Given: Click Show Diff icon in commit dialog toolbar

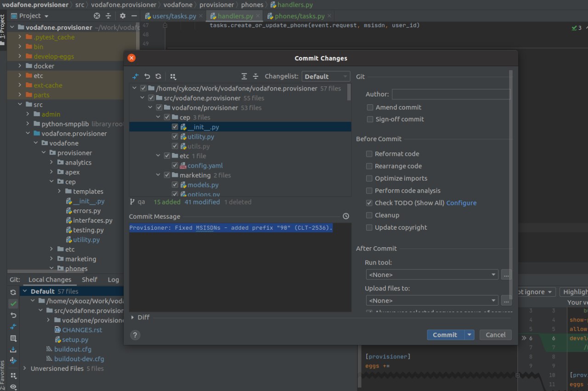Looking at the screenshot, I should tap(136, 76).
